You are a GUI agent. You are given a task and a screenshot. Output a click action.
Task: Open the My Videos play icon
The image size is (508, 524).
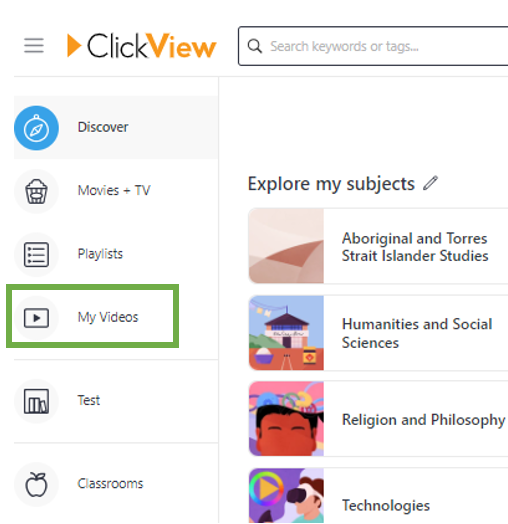tap(36, 318)
